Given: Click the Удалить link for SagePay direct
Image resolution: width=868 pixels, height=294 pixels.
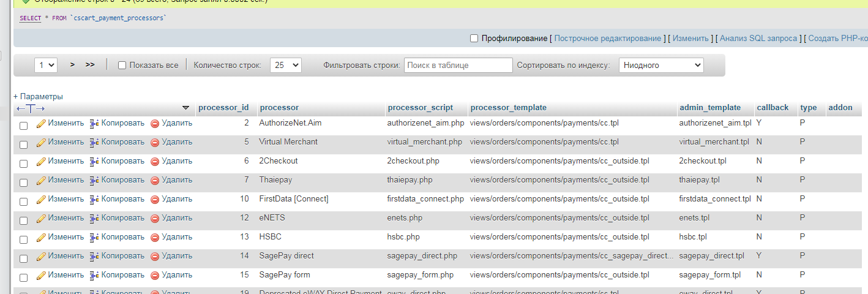Looking at the screenshot, I should [177, 255].
